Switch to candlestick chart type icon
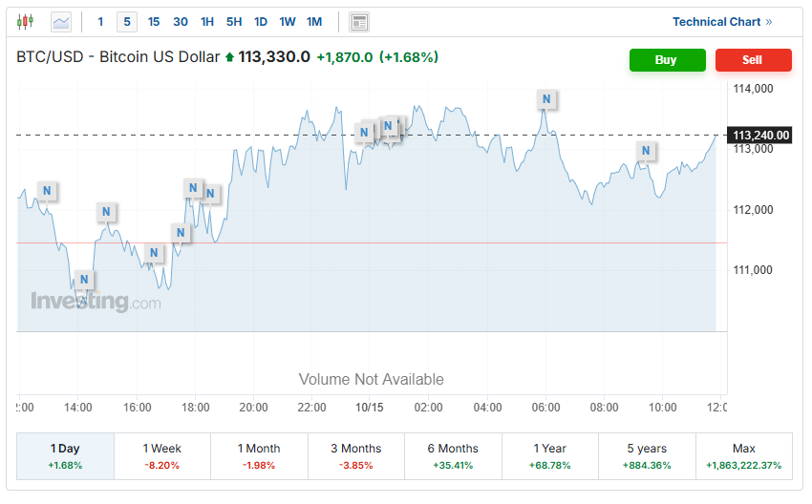This screenshot has height=504, width=812. click(x=26, y=21)
